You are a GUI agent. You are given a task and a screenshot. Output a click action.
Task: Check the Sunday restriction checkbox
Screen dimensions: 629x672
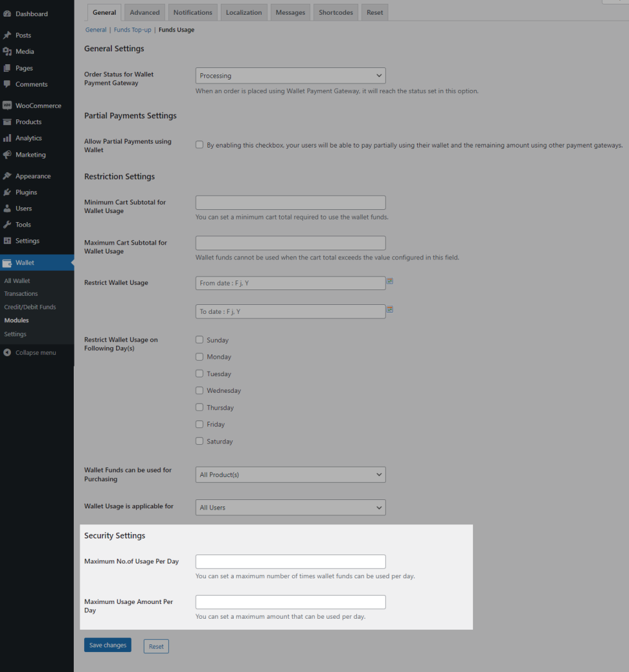(x=199, y=340)
